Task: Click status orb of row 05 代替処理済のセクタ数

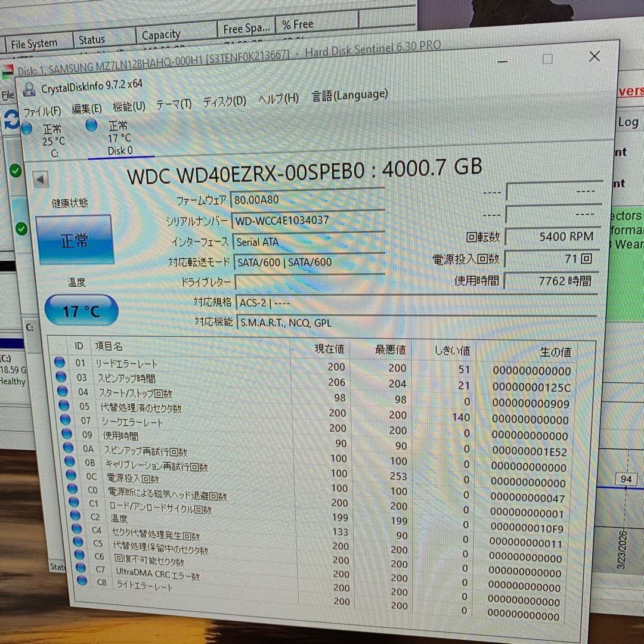Action: 64,405
